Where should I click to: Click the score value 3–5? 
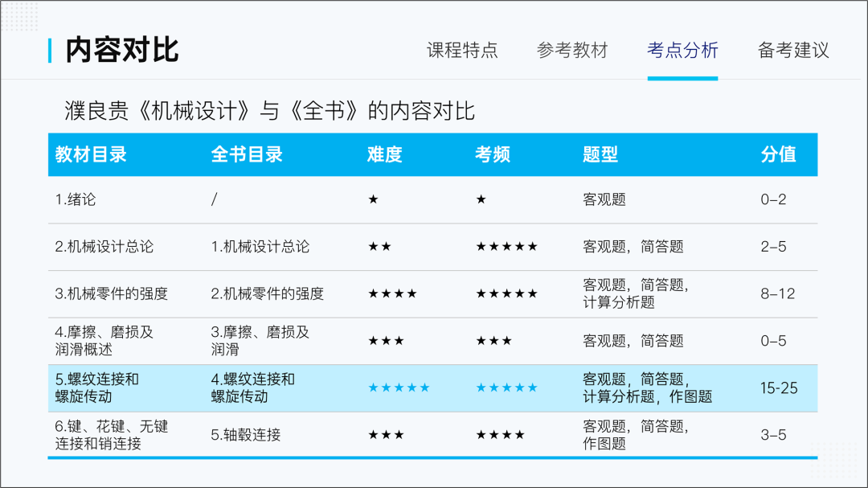tap(773, 435)
